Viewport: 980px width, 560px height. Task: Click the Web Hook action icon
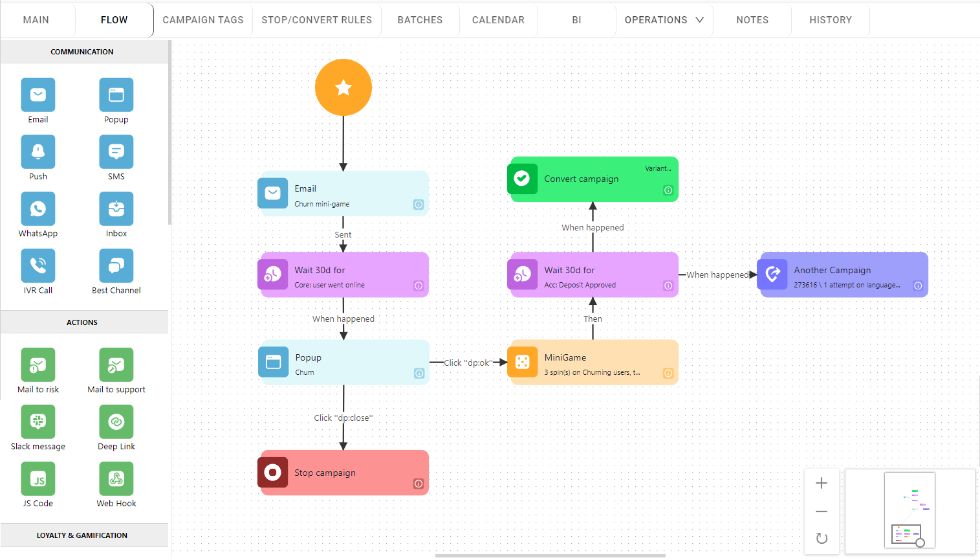coord(116,479)
